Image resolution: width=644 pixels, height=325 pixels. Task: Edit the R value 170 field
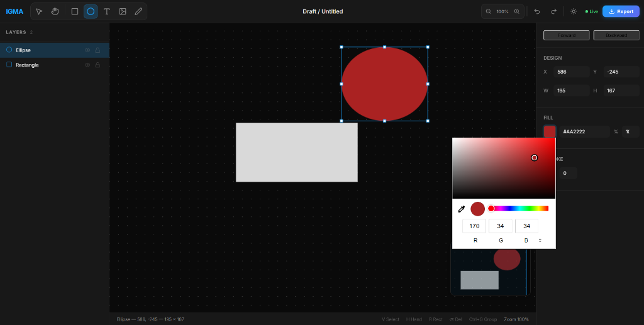tap(474, 226)
